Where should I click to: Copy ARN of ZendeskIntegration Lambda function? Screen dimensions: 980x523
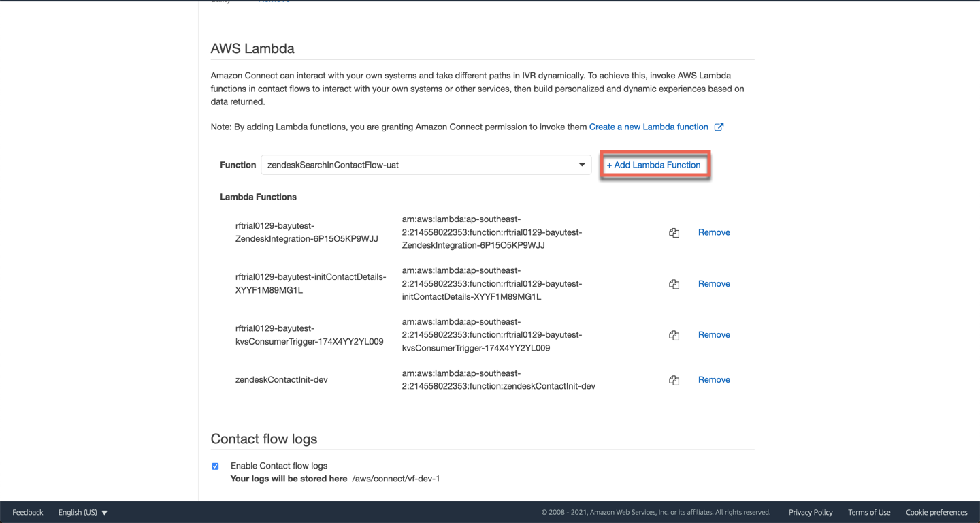(674, 233)
